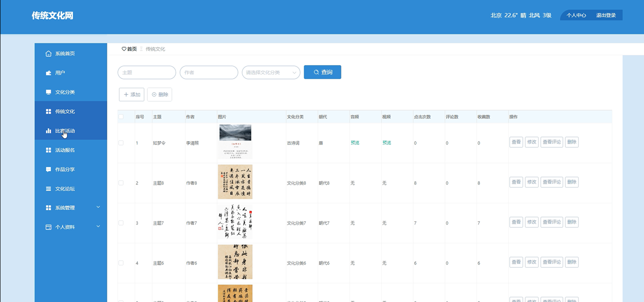The height and width of the screenshot is (302, 644).
Task: Click the chat bubble icon beside 作品分享
Action: point(48,169)
